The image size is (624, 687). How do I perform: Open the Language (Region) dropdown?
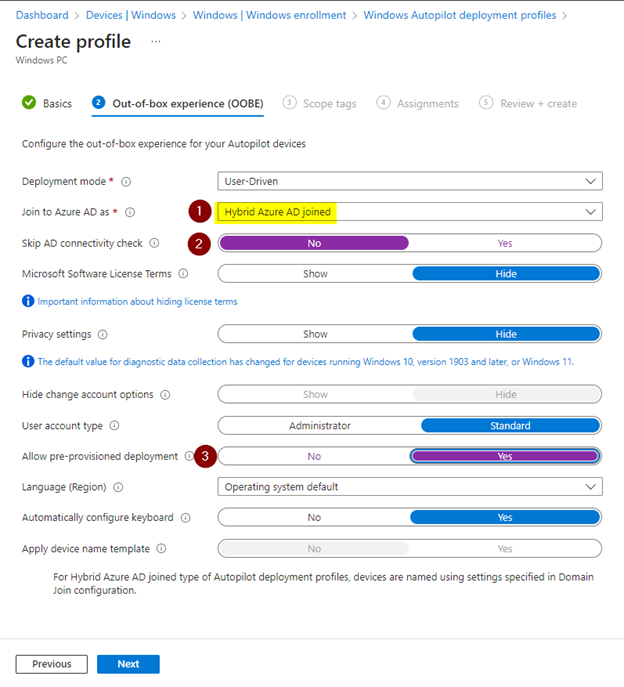pos(410,487)
